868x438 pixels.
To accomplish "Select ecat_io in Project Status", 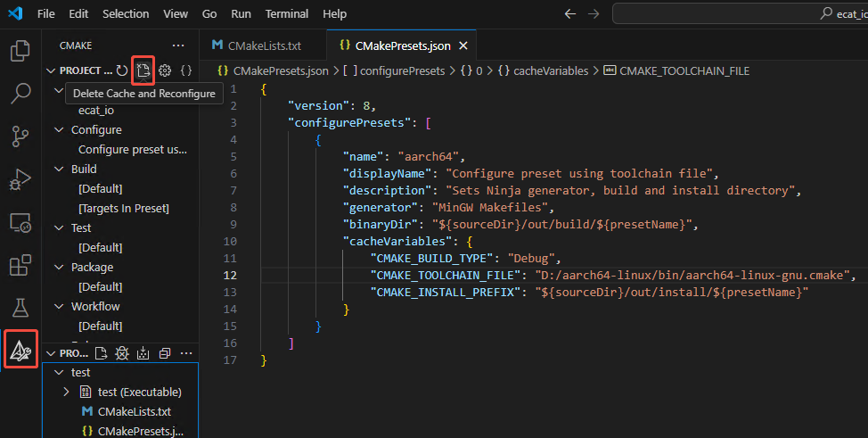I will (96, 111).
